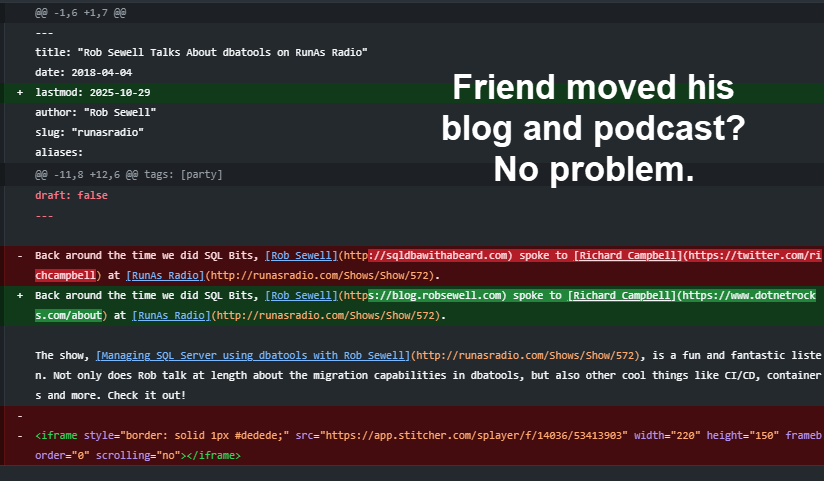Image resolution: width=824 pixels, height=481 pixels.
Task: Click the "s and more. Check it out!" line
Action: (110, 395)
